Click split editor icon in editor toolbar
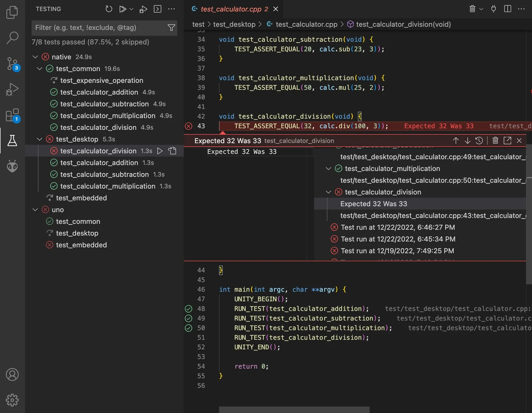The image size is (532, 413). point(508,9)
